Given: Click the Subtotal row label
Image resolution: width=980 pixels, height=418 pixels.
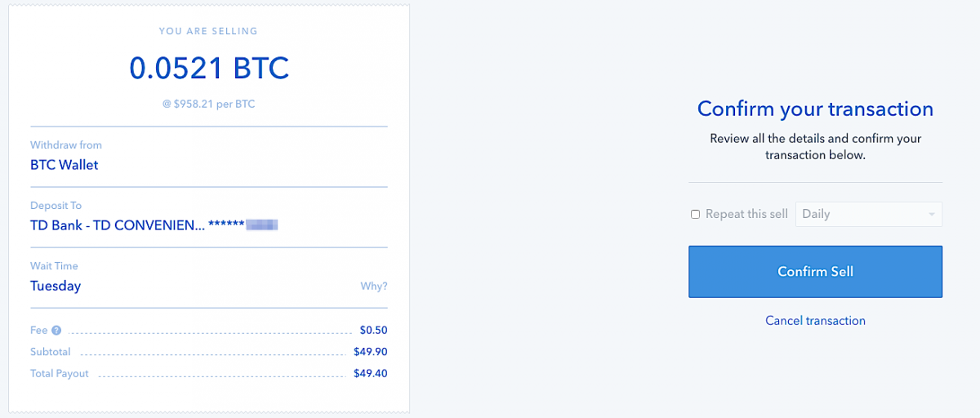Looking at the screenshot, I should [51, 352].
